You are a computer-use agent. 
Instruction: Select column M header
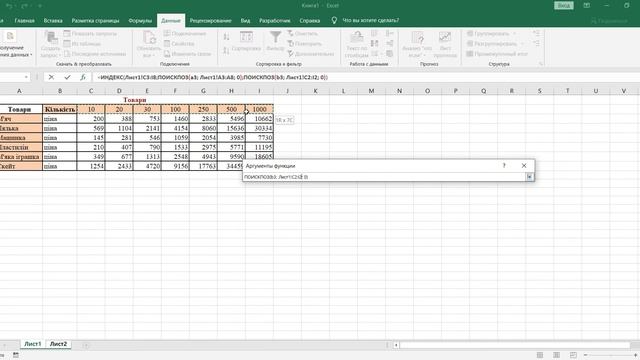click(371, 91)
